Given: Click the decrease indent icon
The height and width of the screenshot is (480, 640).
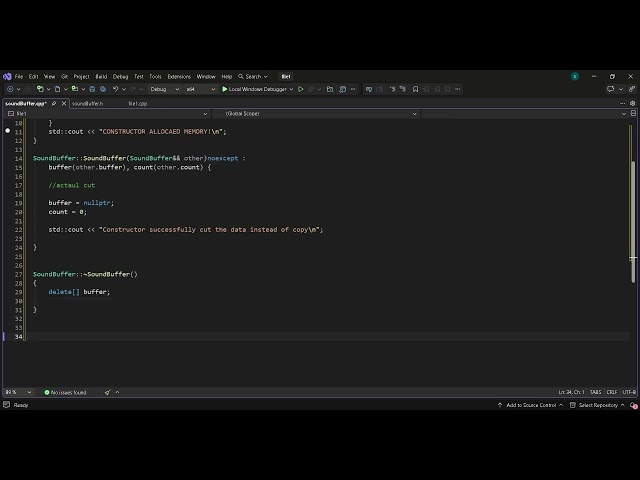Looking at the screenshot, I should click(x=392, y=89).
